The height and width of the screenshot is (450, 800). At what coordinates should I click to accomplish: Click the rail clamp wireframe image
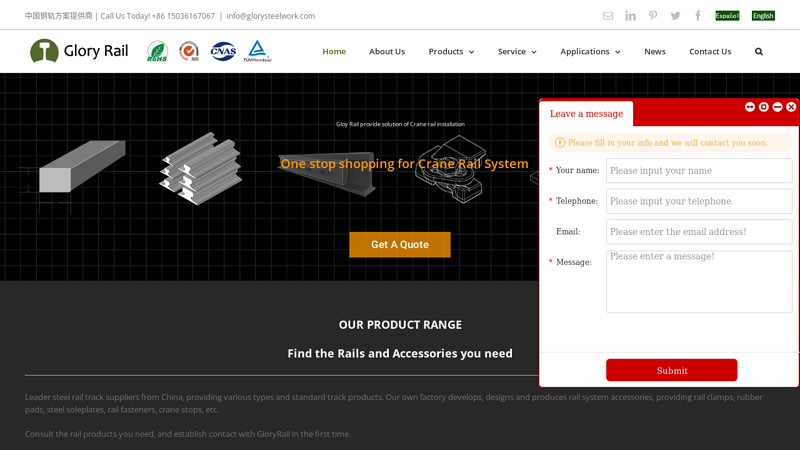pos(452,169)
